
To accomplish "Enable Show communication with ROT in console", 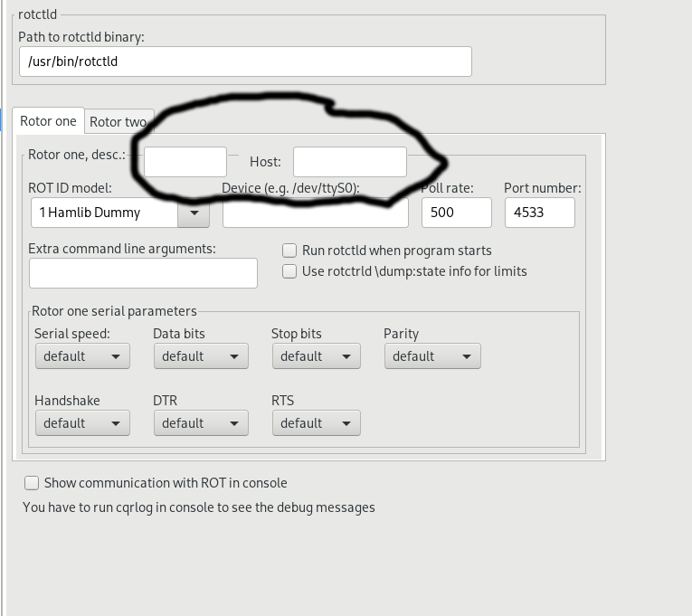I will (x=32, y=483).
